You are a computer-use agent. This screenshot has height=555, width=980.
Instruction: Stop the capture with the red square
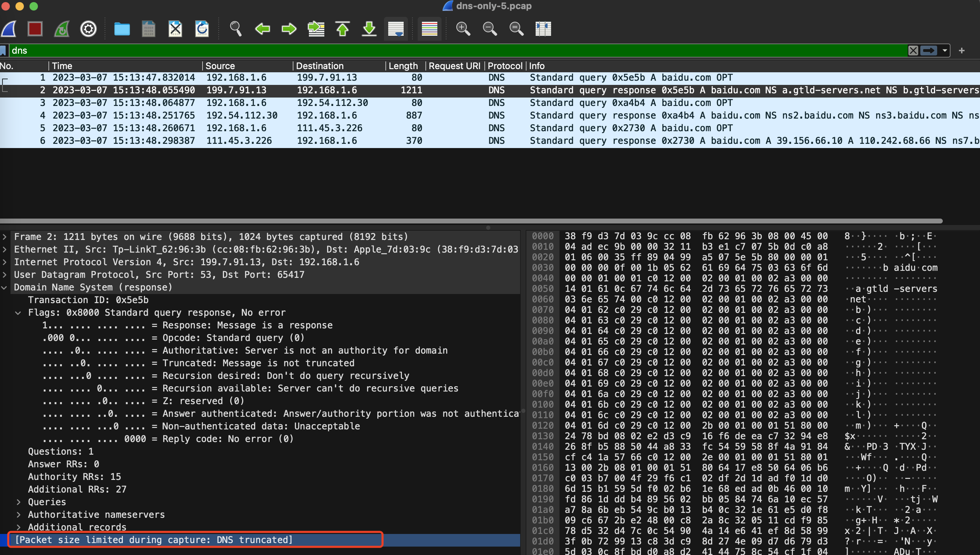pos(35,28)
